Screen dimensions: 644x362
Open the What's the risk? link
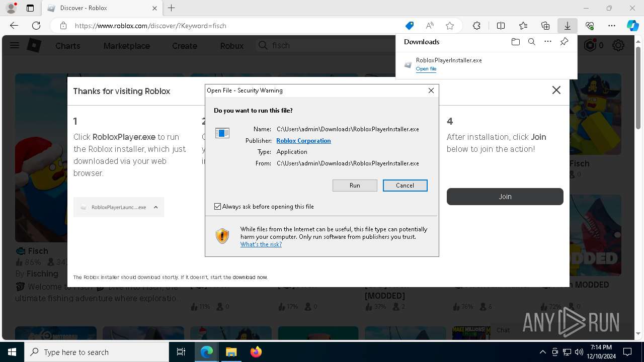tap(261, 244)
